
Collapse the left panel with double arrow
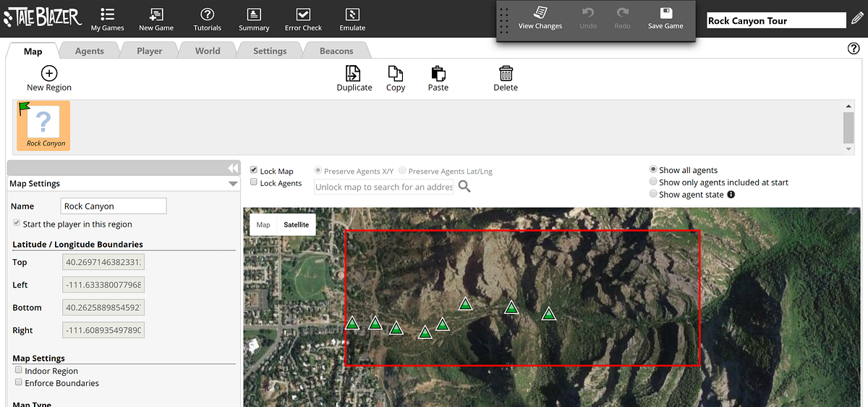pos(233,168)
